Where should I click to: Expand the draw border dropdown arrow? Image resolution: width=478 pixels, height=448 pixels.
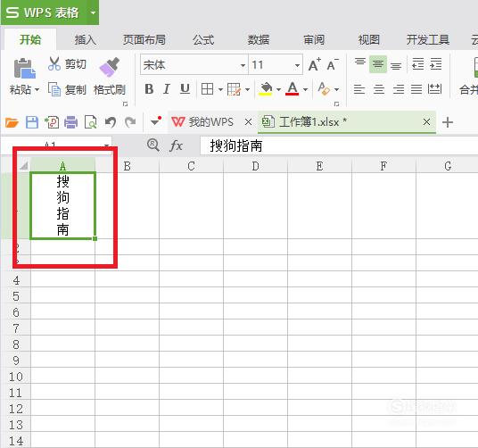pyautogui.click(x=247, y=89)
